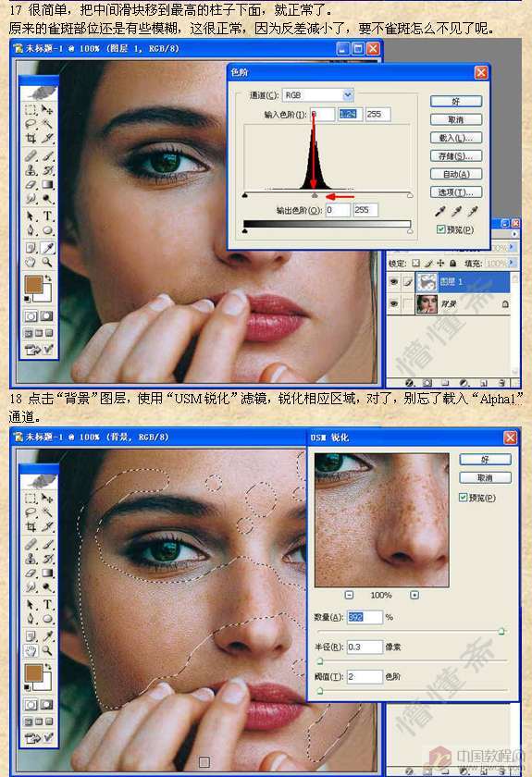Click 自动(A) button in Levels dialog

click(x=455, y=174)
